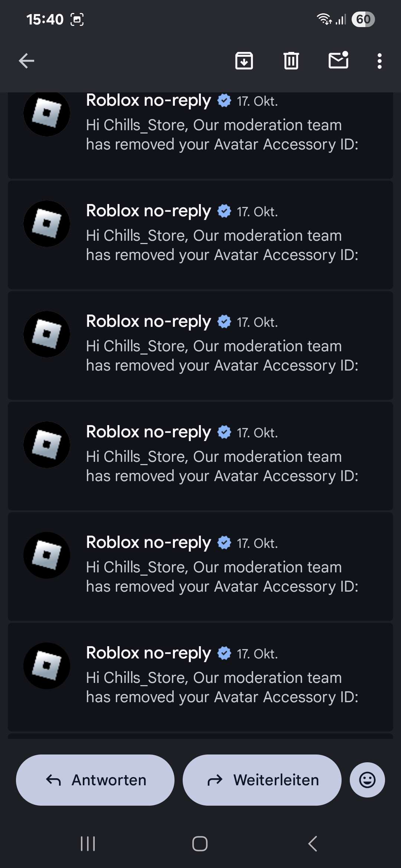Delete conversation using the trash icon

[291, 61]
